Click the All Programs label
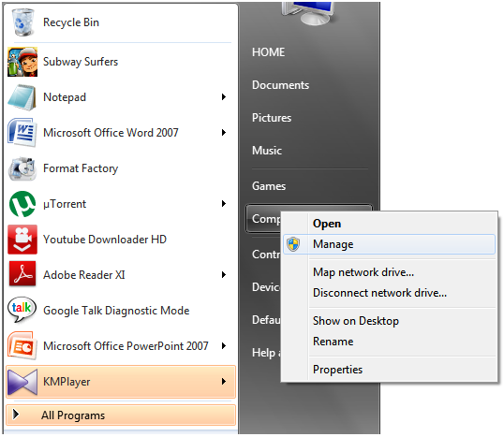 click(73, 415)
